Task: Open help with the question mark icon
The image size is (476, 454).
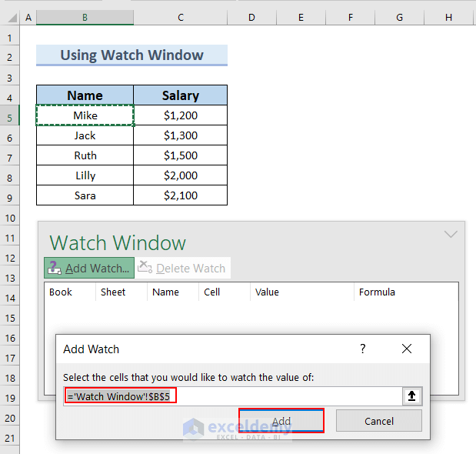Action: (362, 349)
